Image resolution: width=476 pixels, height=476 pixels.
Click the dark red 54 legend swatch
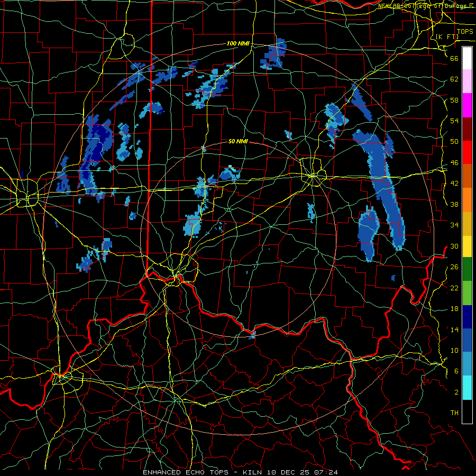click(467, 129)
